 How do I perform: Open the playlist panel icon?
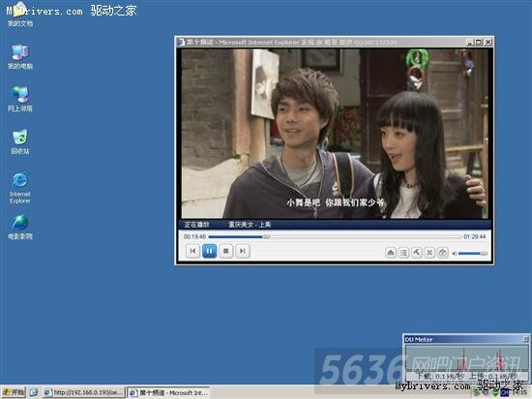click(x=403, y=253)
